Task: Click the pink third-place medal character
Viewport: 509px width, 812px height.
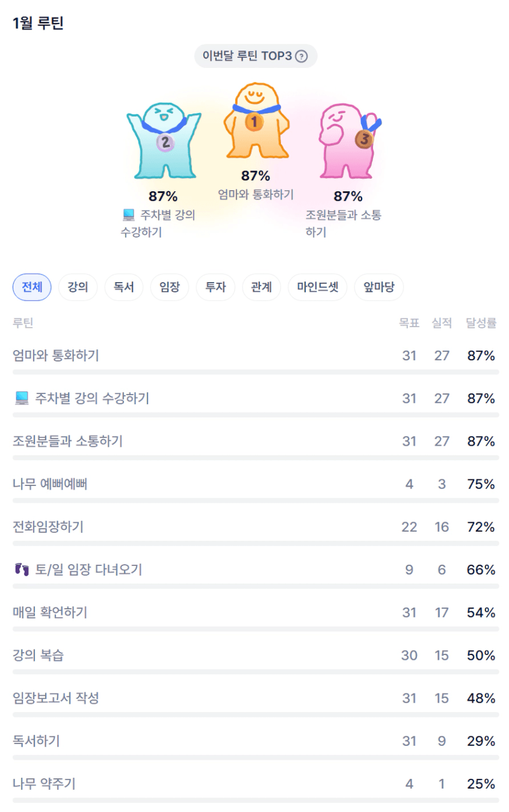Action: pos(348,141)
